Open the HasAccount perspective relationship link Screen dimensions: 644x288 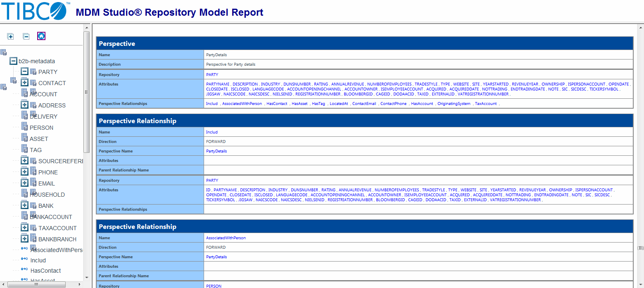[x=422, y=104]
